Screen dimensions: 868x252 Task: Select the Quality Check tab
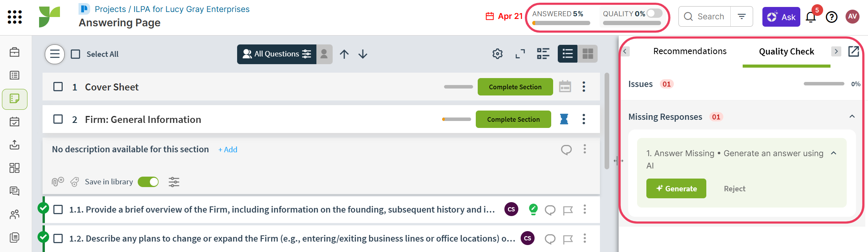click(x=786, y=52)
